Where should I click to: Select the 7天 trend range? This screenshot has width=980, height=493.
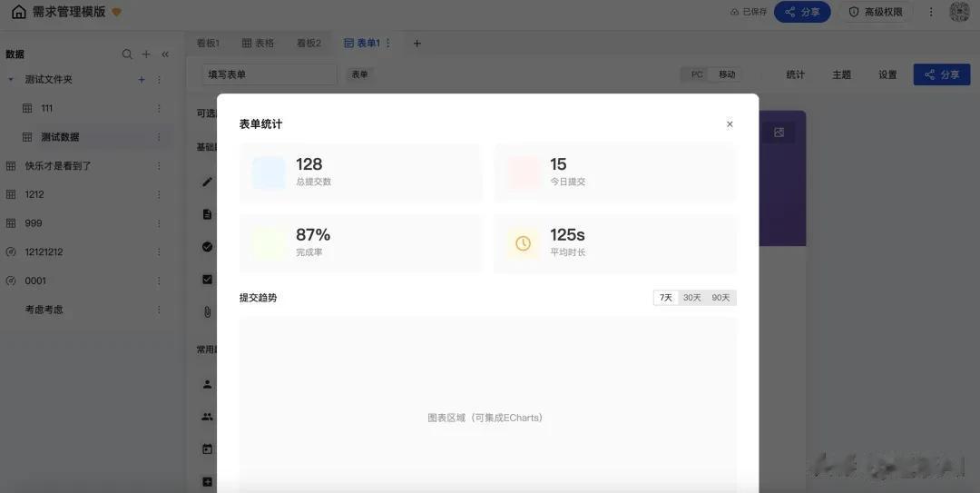[x=666, y=298]
